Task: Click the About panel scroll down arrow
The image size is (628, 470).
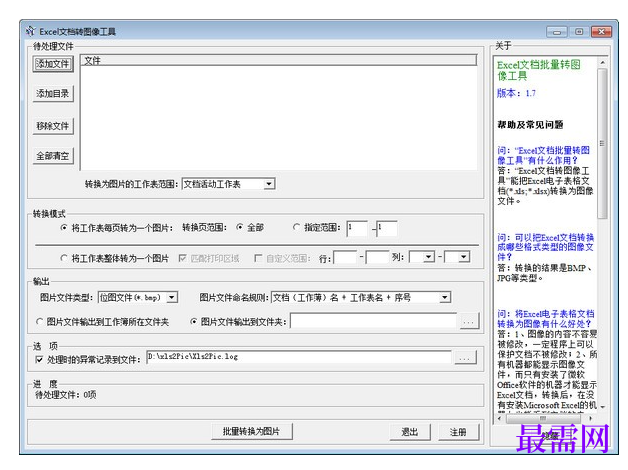Action: click(x=602, y=407)
